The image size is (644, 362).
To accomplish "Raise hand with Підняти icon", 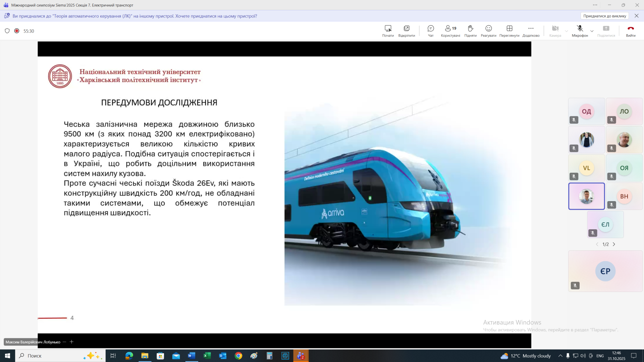I will click(x=470, y=31).
